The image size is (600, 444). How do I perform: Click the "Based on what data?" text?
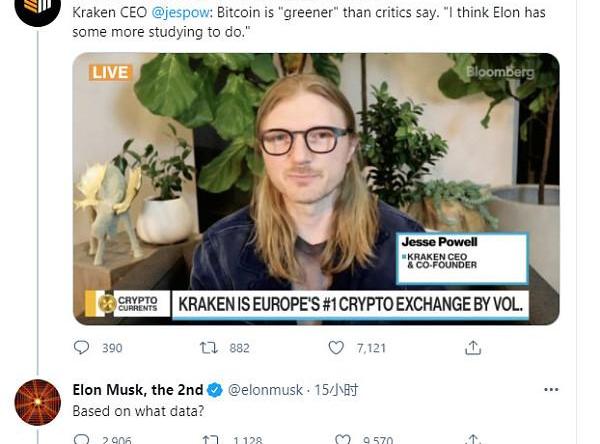coord(138,411)
